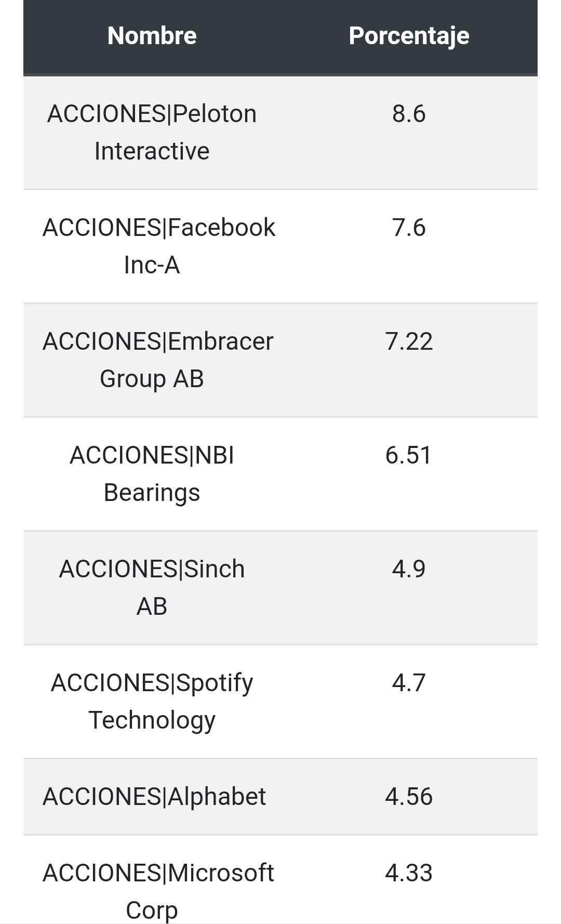Select ACCIONES|Facebook Inc-A row name
This screenshot has width=561, height=924.
pyautogui.click(x=158, y=246)
